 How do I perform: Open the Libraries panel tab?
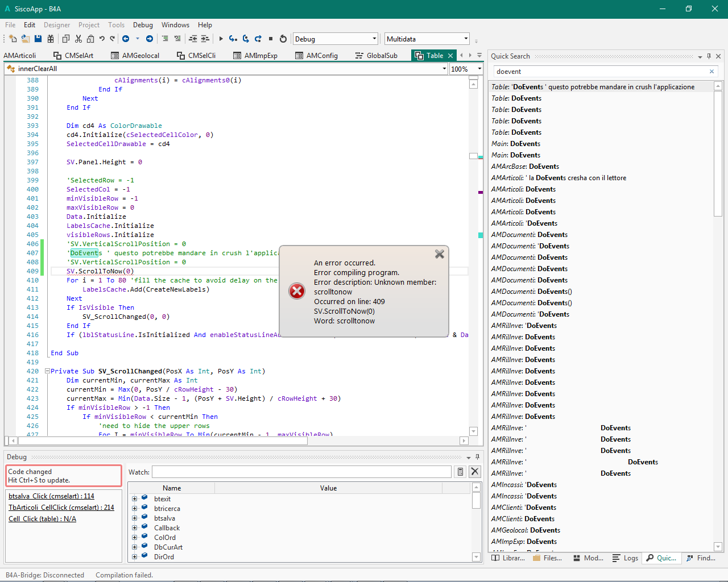click(x=508, y=558)
